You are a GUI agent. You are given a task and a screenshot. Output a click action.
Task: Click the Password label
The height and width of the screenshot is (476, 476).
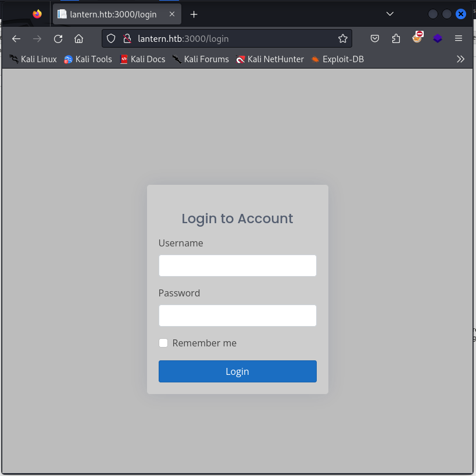pos(179,294)
